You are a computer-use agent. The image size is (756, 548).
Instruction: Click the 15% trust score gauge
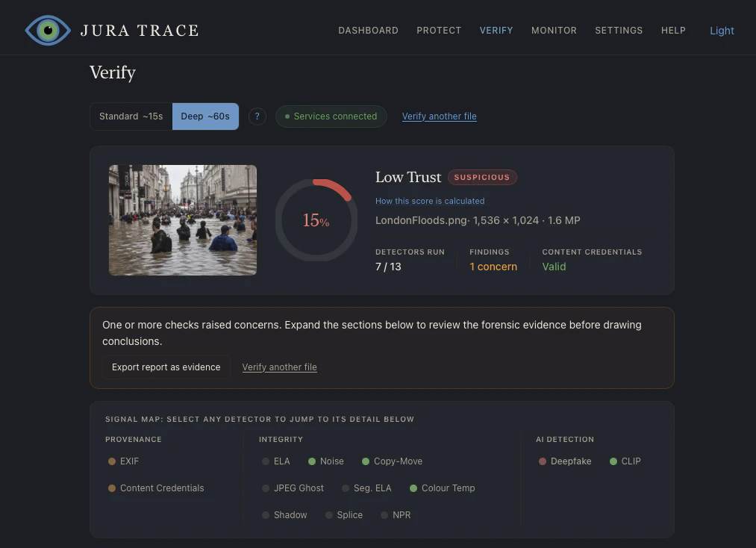tap(316, 220)
